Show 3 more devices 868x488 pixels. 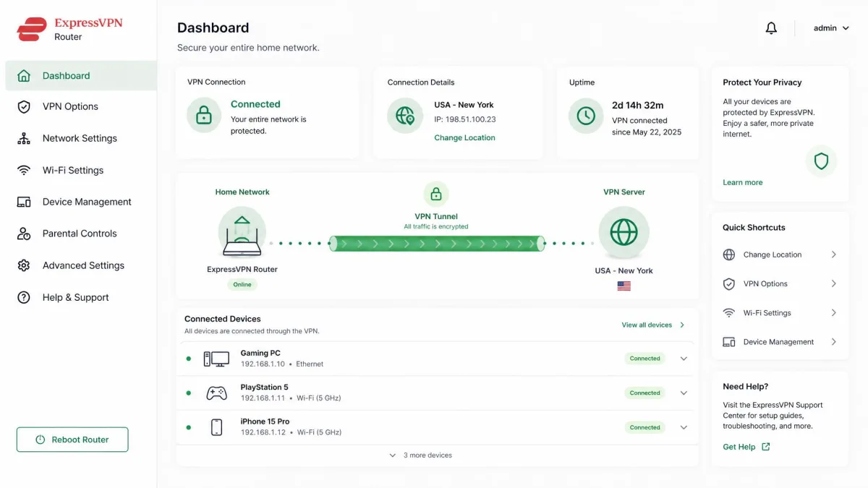point(420,455)
